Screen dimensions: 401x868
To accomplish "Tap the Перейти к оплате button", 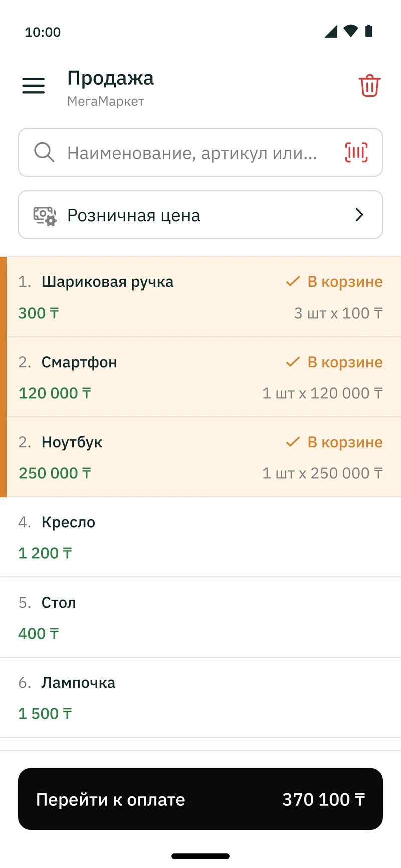I will tap(200, 799).
